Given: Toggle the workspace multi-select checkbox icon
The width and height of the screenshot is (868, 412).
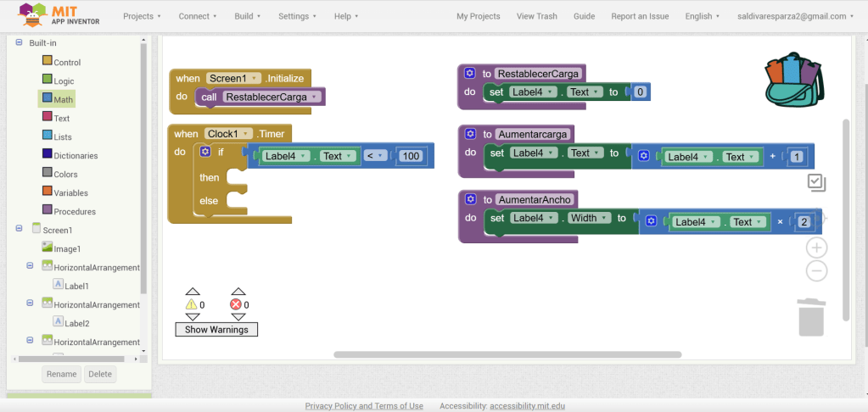Looking at the screenshot, I should [x=816, y=182].
